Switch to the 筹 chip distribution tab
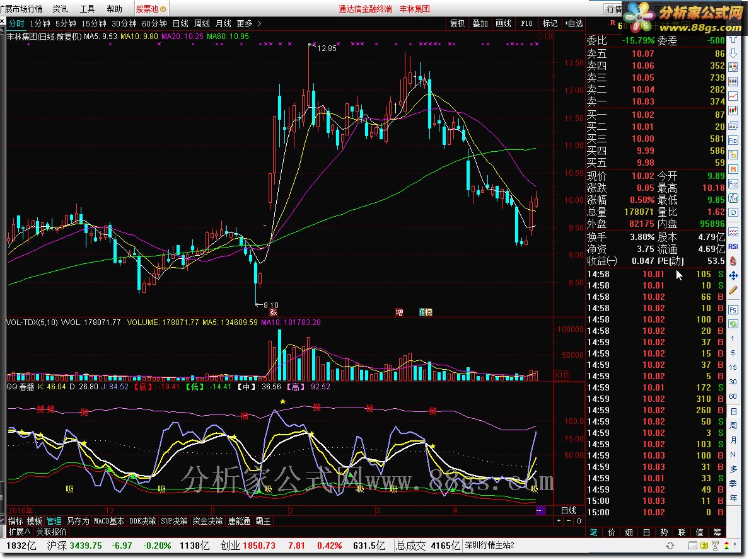Image resolution: width=749 pixels, height=560 pixels. [717, 532]
